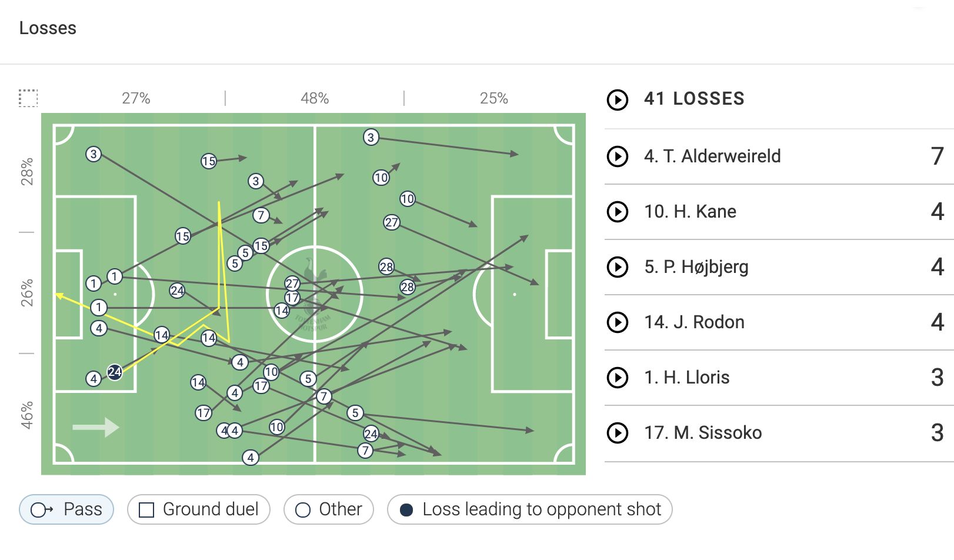Select the 27% defensive third zone label
954x560 pixels.
pos(136,98)
